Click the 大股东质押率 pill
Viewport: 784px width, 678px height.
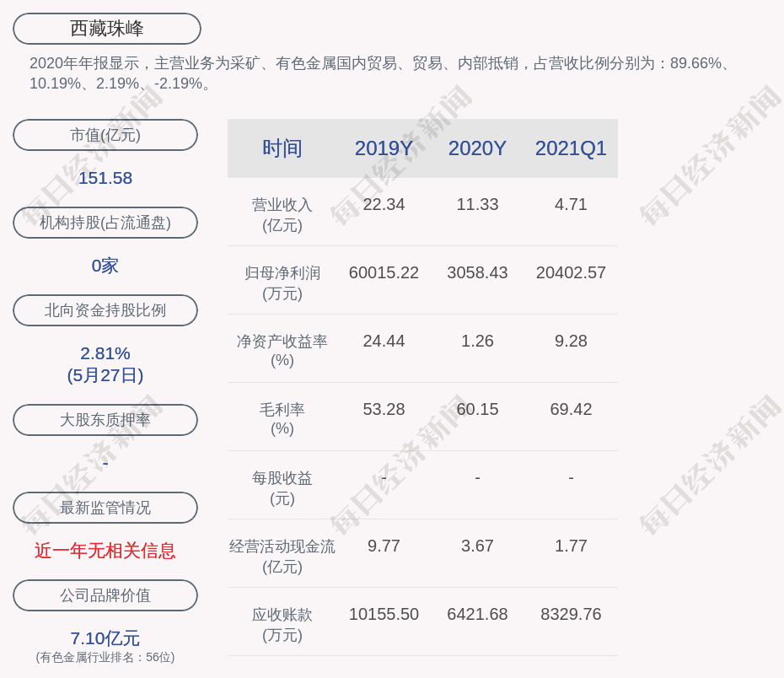tap(105, 419)
